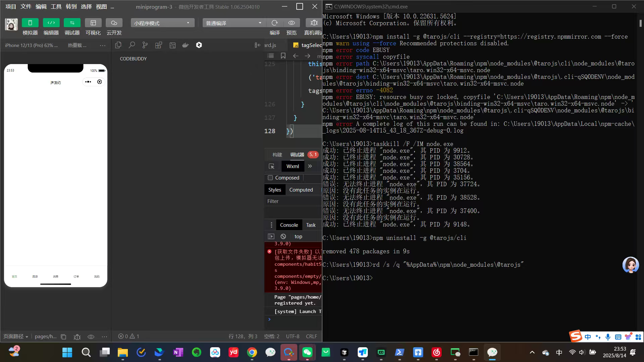Image resolution: width=644 pixels, height=362 pixels.
Task: Open Chrome from the Windows taskbar
Action: tap(252, 352)
